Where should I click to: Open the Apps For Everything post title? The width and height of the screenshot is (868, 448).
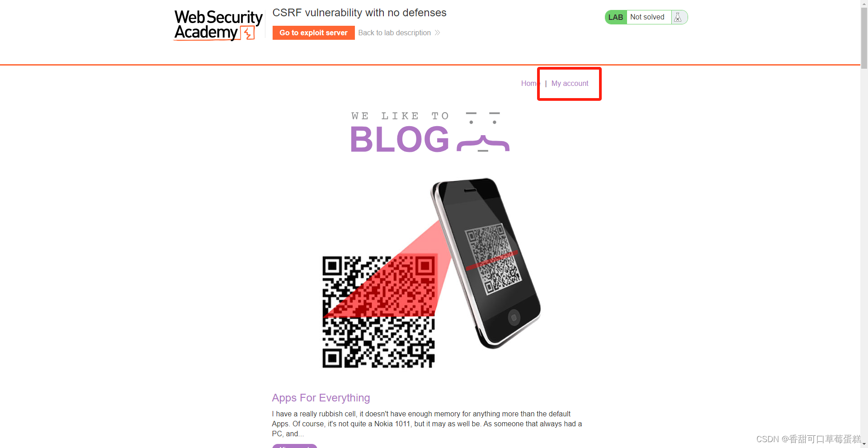(321, 398)
